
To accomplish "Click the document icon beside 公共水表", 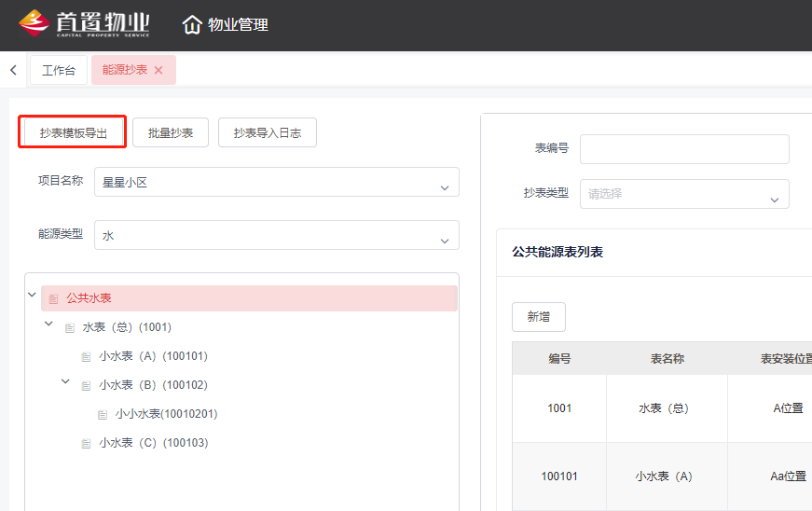I will [53, 298].
